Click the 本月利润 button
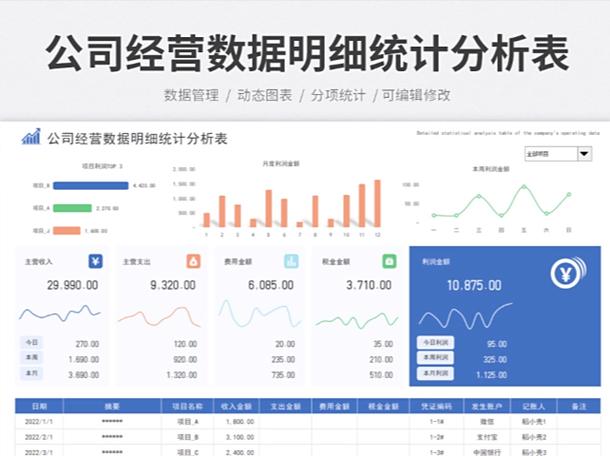 436,374
